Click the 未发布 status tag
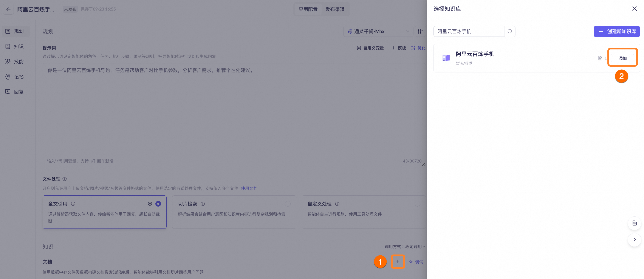The width and height of the screenshot is (644, 279). tap(70, 9)
